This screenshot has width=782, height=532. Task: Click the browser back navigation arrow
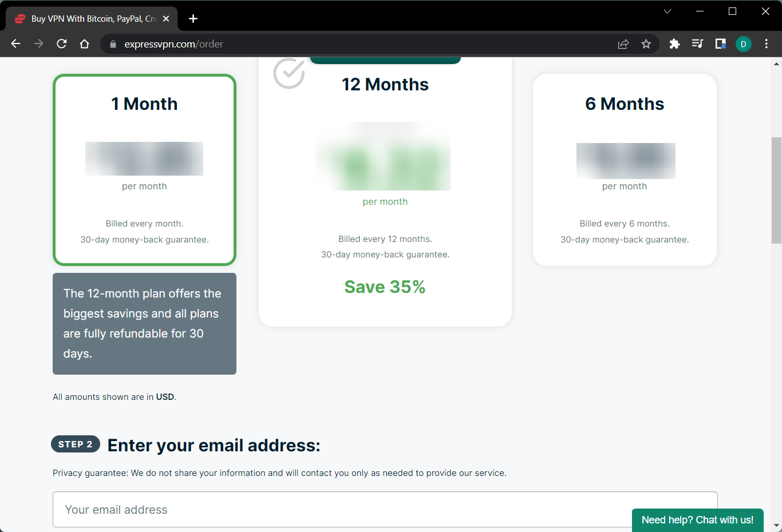tap(15, 43)
